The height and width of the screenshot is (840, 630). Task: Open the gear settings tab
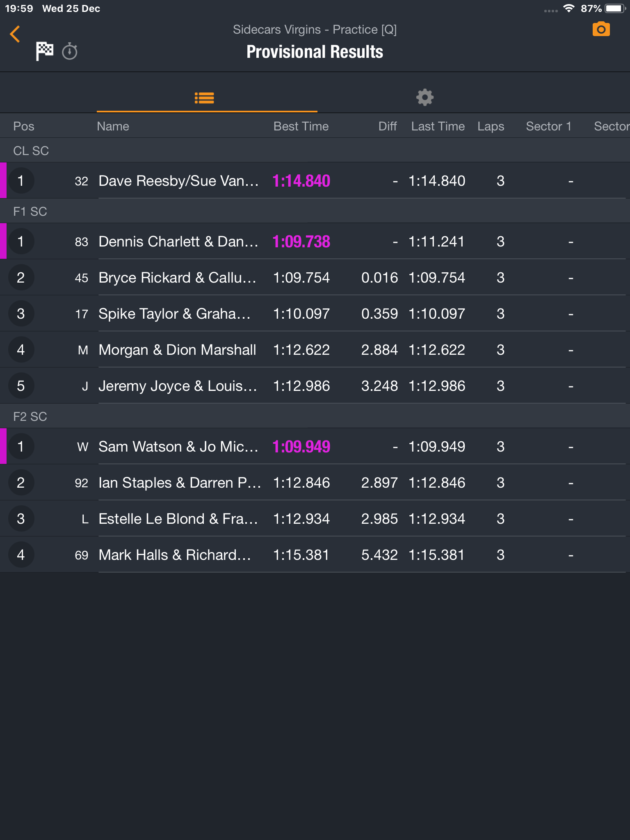(425, 98)
